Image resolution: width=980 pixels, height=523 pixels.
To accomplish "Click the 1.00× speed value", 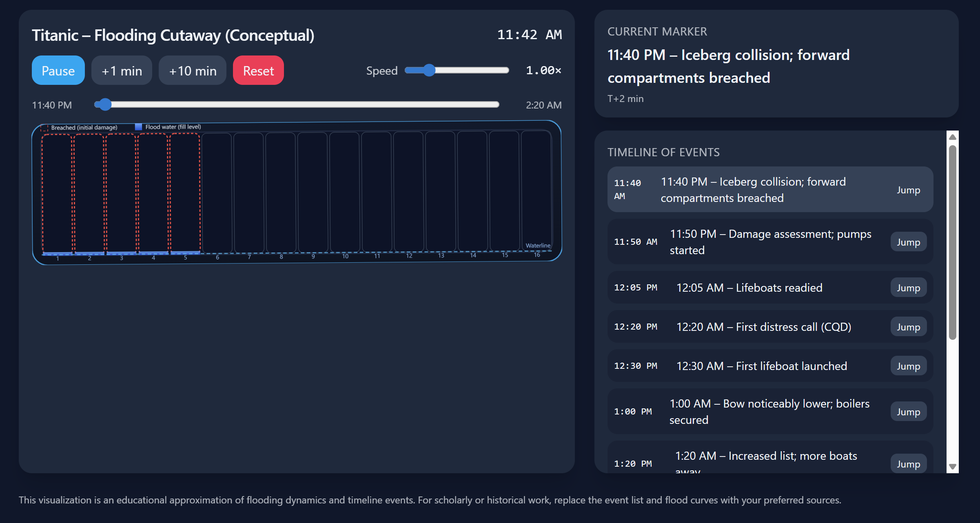I will pyautogui.click(x=543, y=70).
